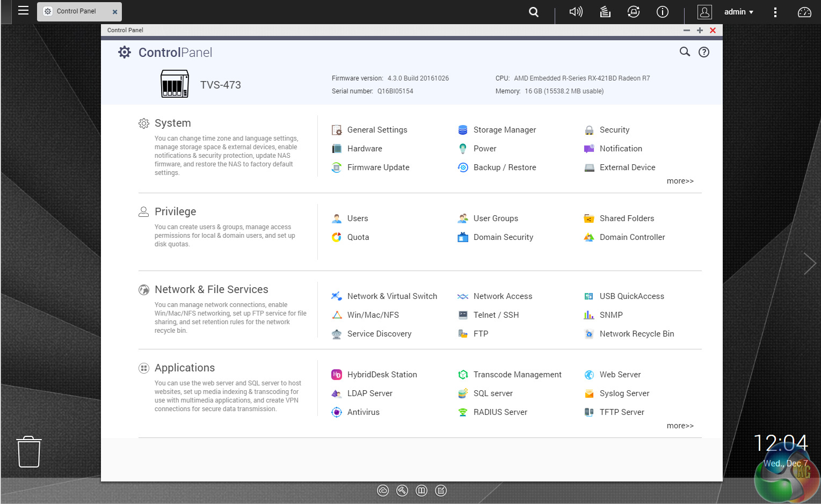Expand more System options
The width and height of the screenshot is (821, 504).
pyautogui.click(x=680, y=181)
